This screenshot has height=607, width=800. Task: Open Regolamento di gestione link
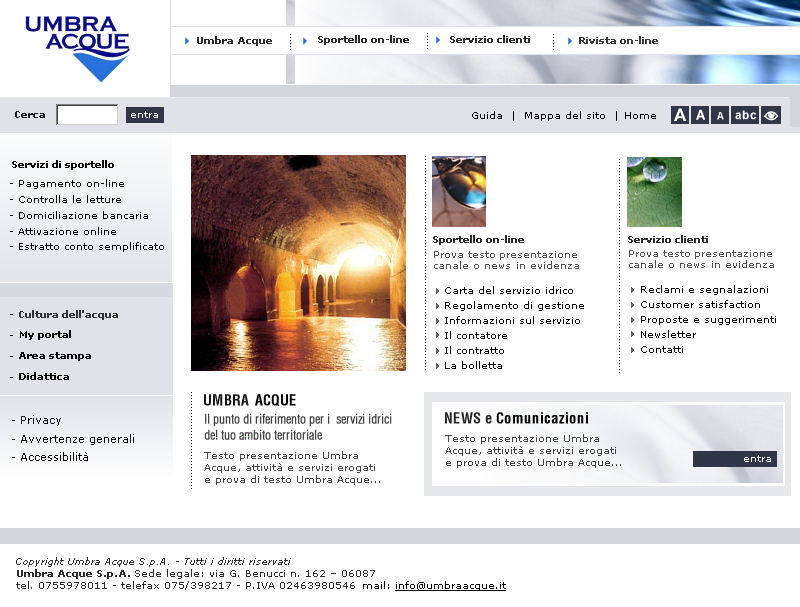point(514,306)
